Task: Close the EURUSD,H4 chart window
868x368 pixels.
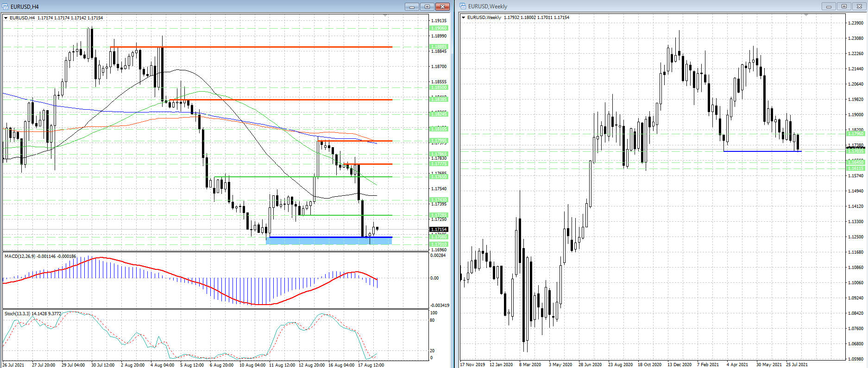Action: click(442, 6)
